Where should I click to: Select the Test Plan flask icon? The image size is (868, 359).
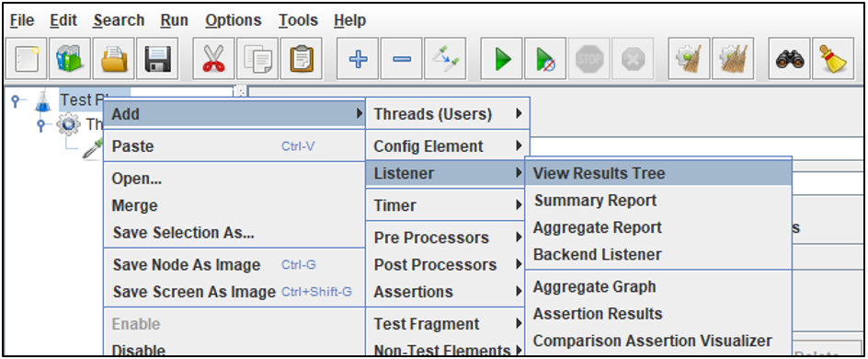tap(42, 100)
